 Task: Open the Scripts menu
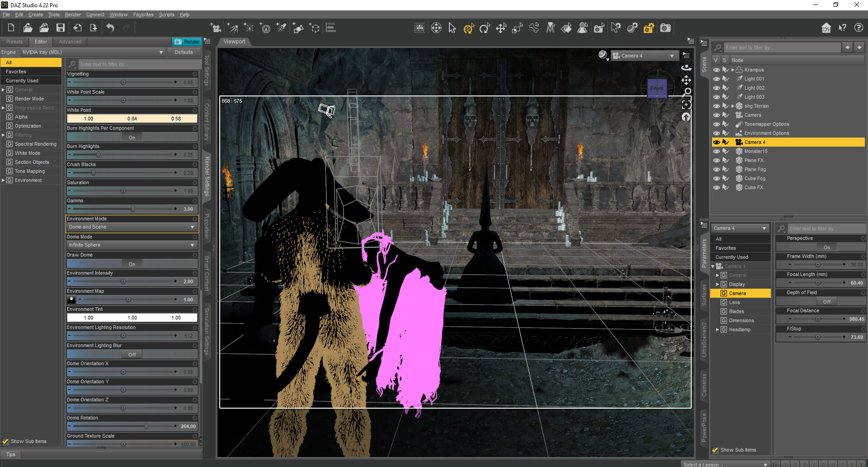166,14
